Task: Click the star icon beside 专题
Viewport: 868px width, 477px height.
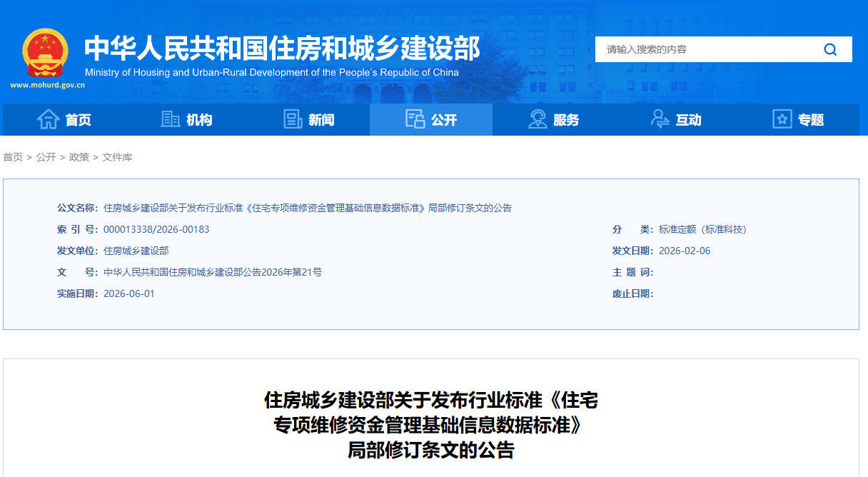Action: click(781, 119)
